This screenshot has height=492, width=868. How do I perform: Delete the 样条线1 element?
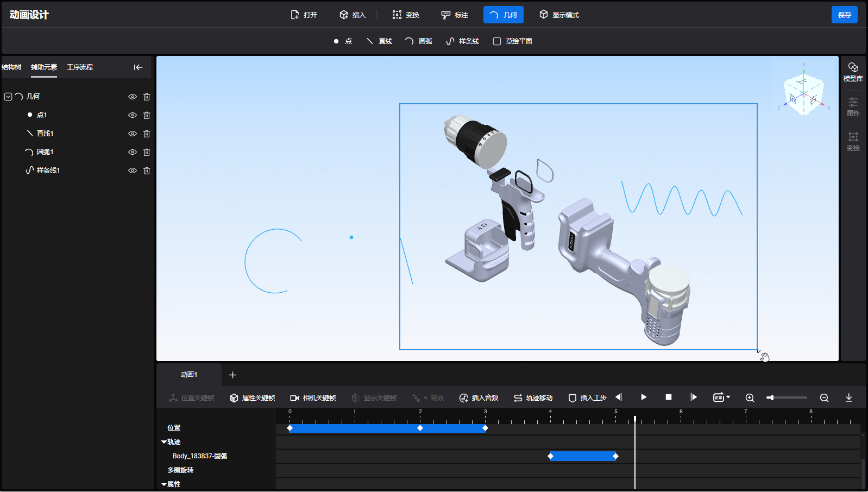click(x=147, y=171)
